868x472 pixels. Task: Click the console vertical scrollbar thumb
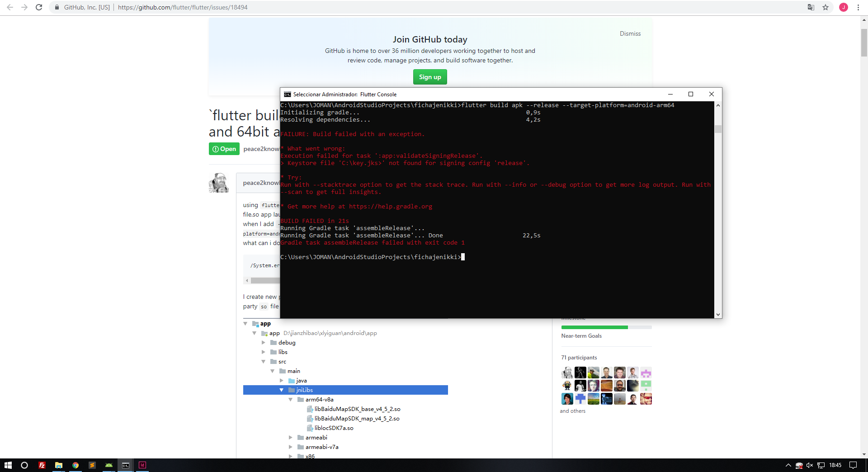pos(718,129)
